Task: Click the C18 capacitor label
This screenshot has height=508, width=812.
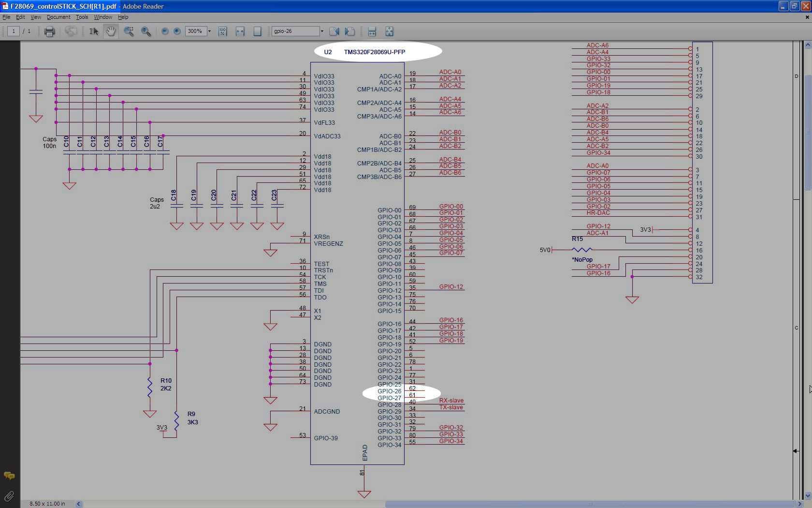Action: coord(174,195)
